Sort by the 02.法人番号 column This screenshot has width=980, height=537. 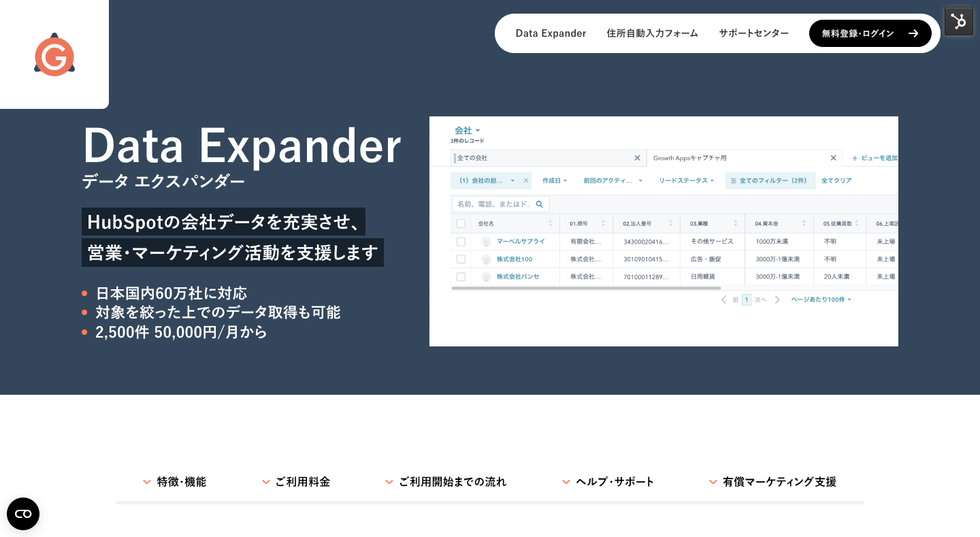[x=670, y=223]
